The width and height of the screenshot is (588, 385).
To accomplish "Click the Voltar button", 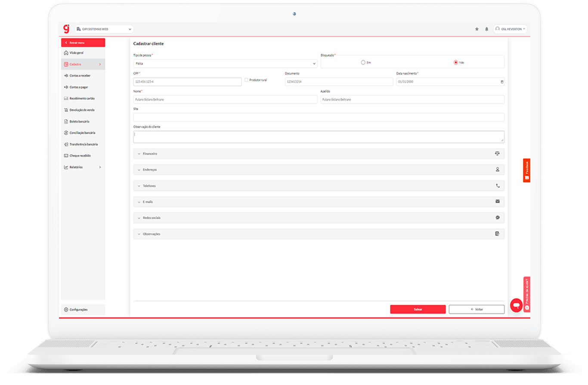I will click(477, 309).
